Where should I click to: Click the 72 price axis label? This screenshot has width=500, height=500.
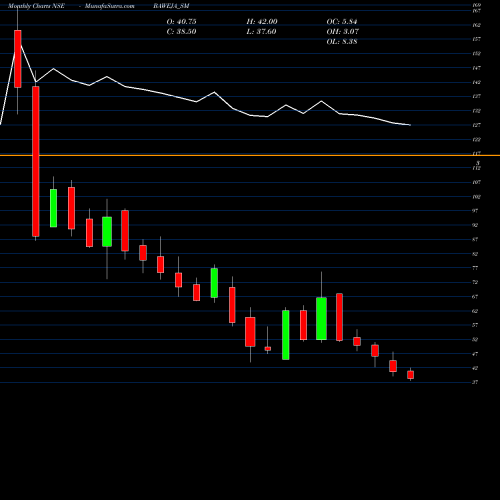(x=475, y=282)
